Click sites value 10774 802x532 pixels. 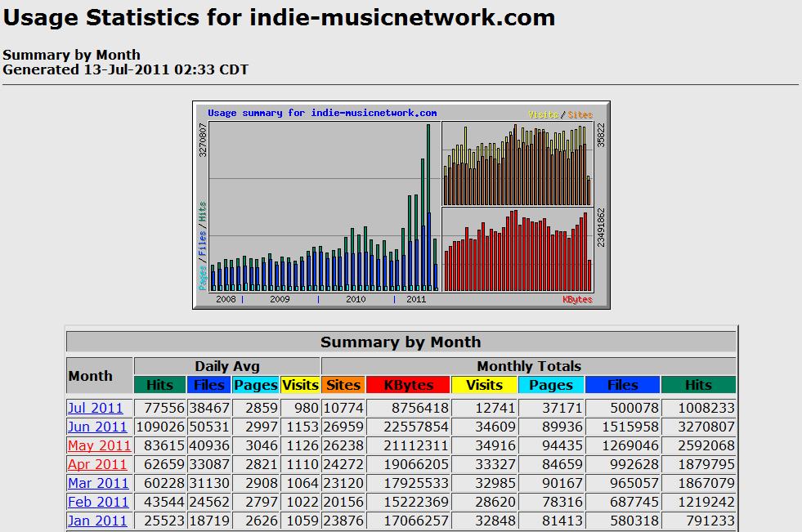(x=343, y=408)
